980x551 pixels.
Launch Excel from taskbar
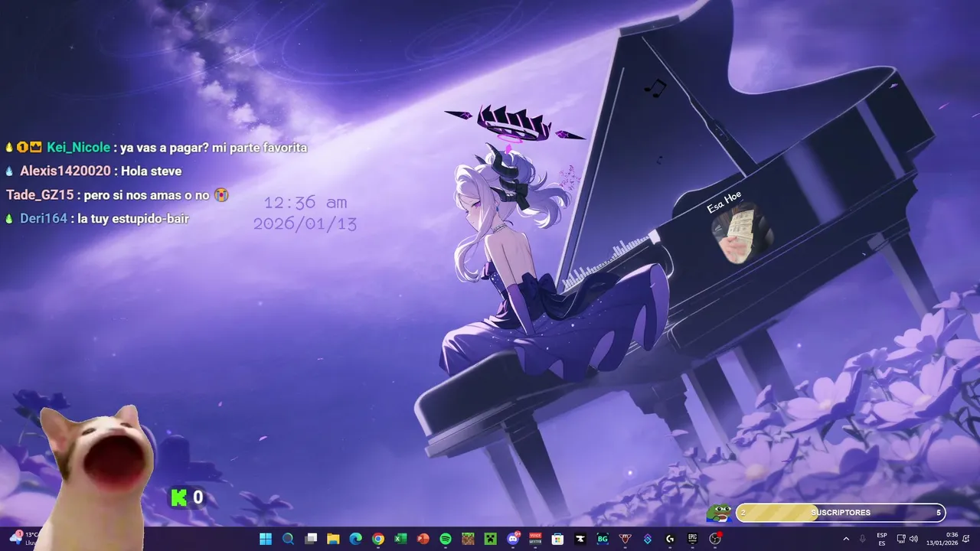(x=400, y=539)
